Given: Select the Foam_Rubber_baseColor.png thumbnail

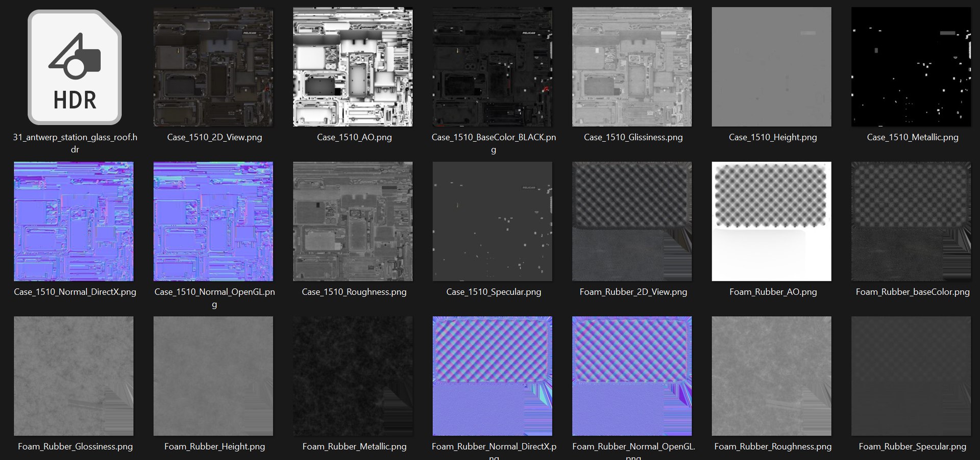Looking at the screenshot, I should 911,221.
